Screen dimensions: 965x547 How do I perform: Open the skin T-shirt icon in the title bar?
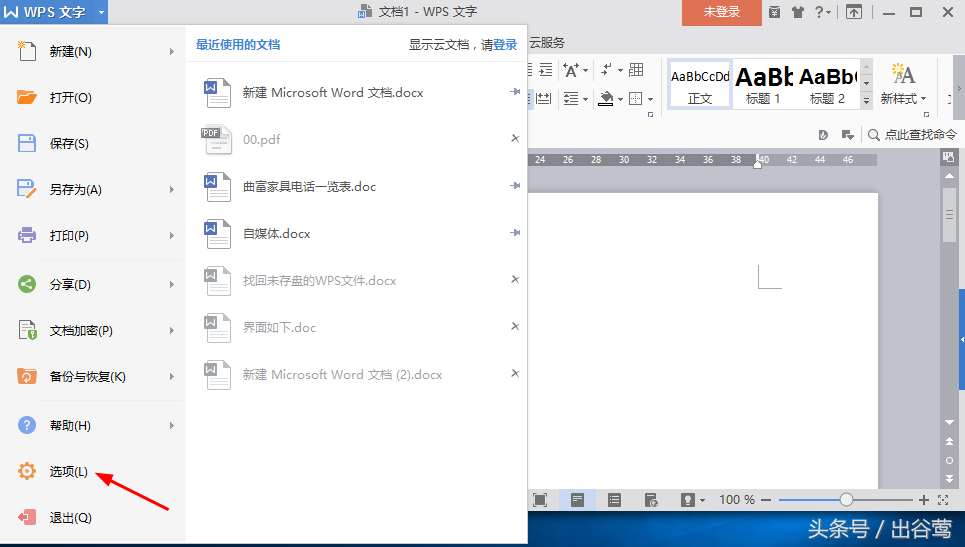point(798,12)
